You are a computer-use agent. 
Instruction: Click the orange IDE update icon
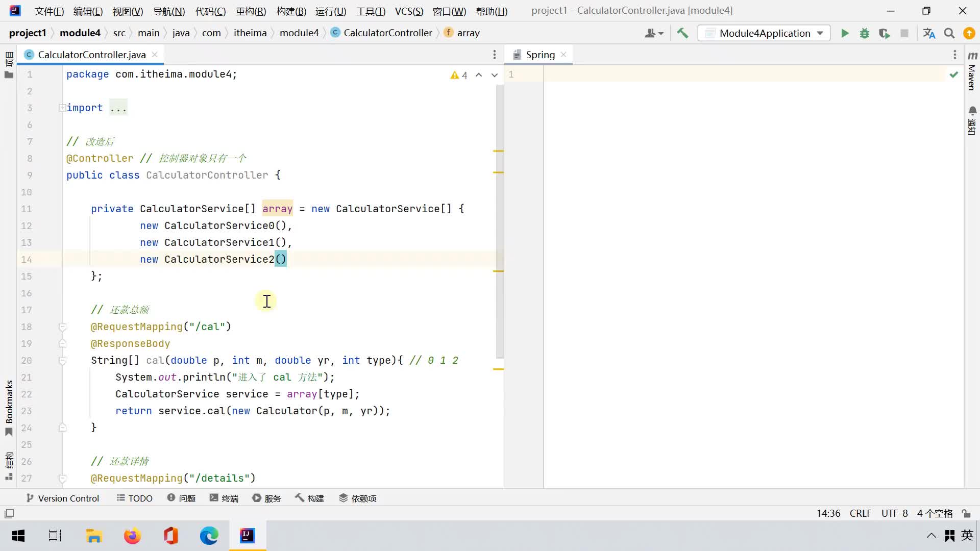click(x=969, y=33)
